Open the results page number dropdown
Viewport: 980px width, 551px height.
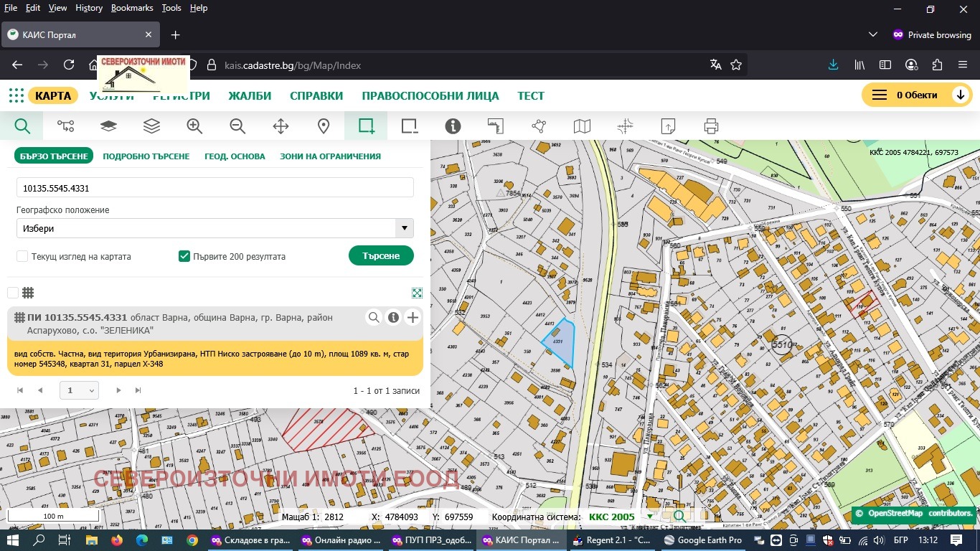click(80, 390)
